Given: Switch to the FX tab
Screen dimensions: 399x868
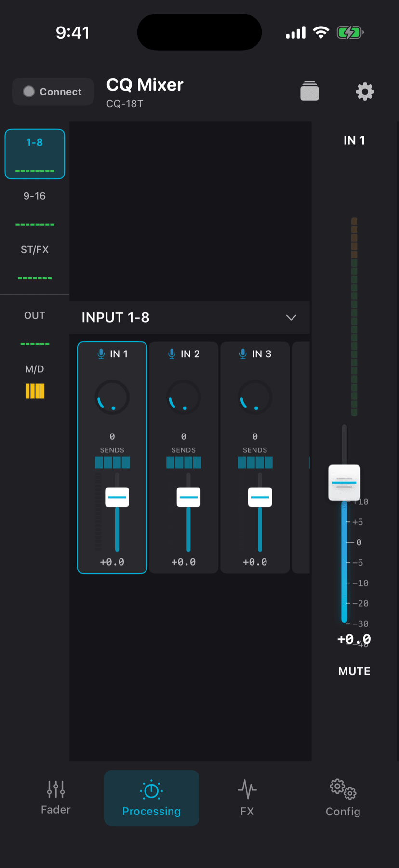Looking at the screenshot, I should (247, 798).
